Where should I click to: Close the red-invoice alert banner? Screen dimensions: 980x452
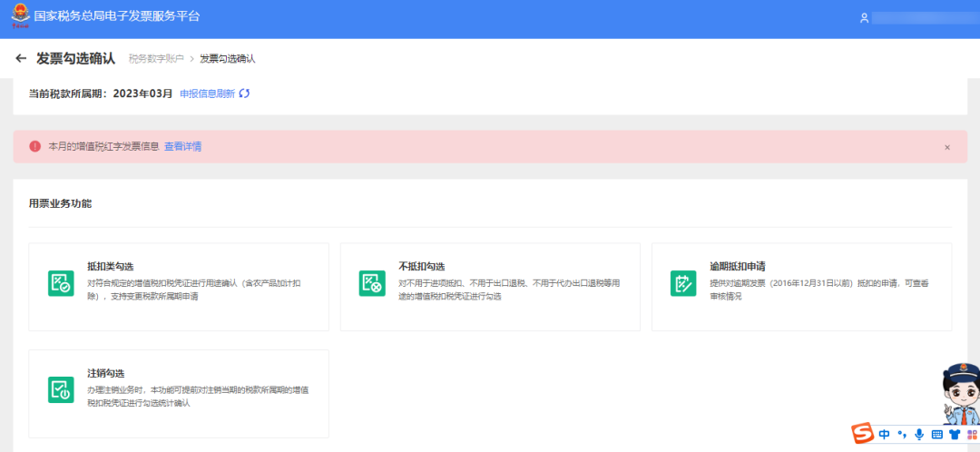(946, 148)
